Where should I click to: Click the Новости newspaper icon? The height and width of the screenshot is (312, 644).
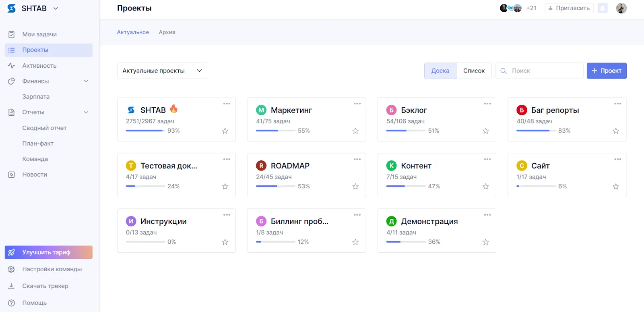point(11,175)
